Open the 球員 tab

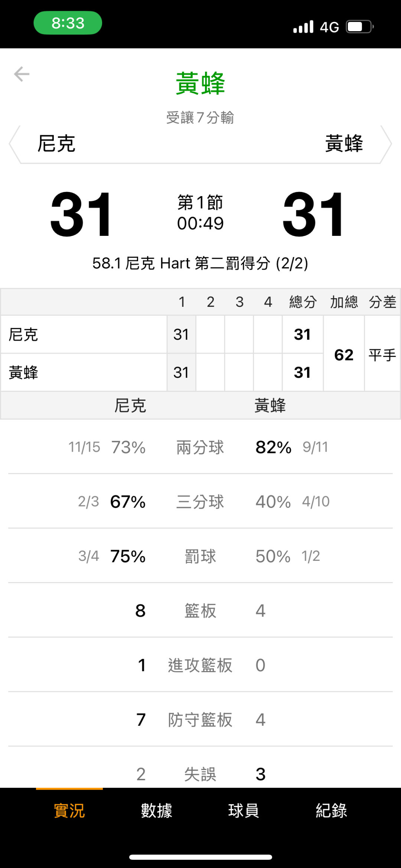click(244, 810)
